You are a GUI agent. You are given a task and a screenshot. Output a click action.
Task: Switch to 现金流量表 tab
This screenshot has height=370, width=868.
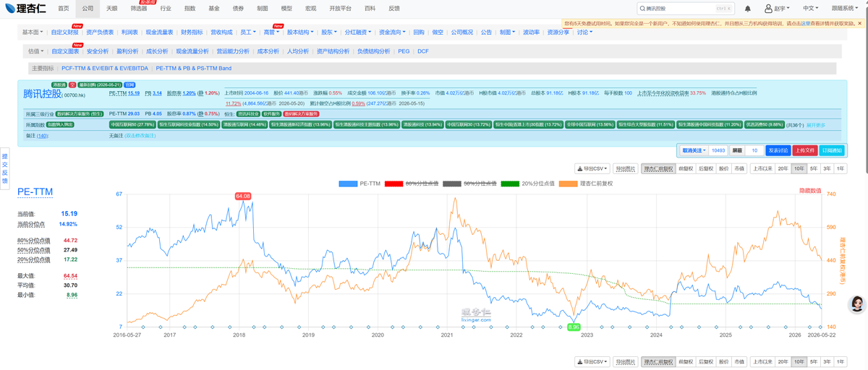160,33
